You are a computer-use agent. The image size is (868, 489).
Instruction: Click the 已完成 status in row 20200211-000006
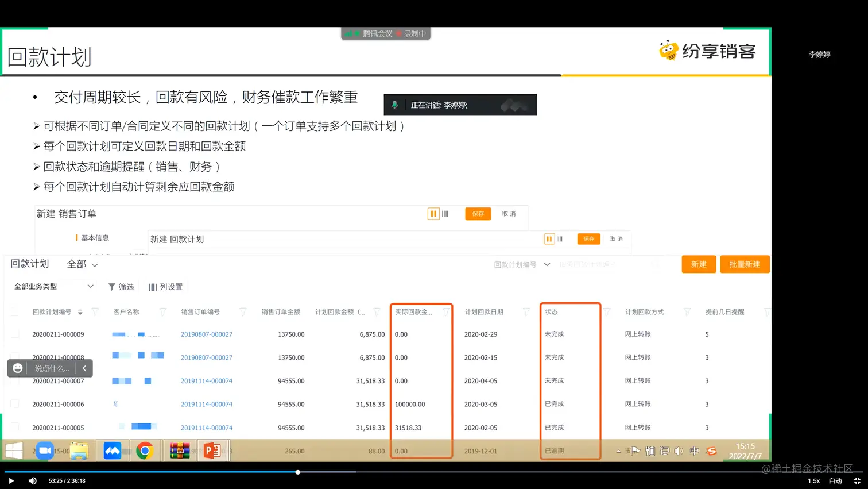point(554,404)
